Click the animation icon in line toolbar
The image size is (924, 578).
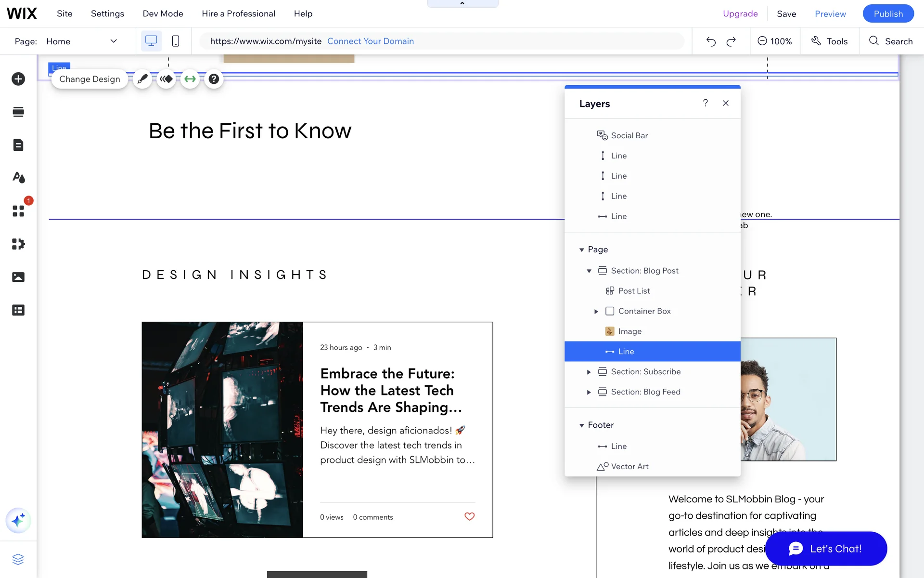(167, 79)
